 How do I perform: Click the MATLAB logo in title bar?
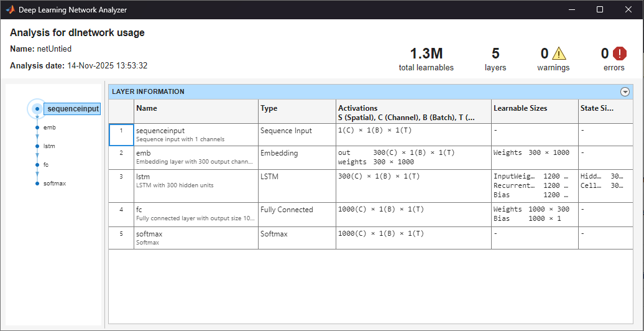(11, 9)
